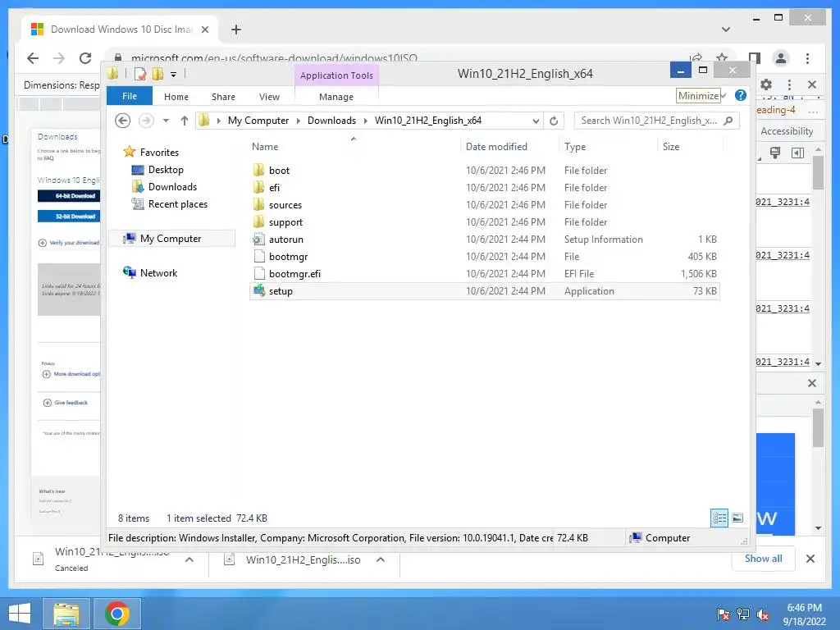Select the efi folder icon
Image resolution: width=840 pixels, height=630 pixels.
[258, 188]
